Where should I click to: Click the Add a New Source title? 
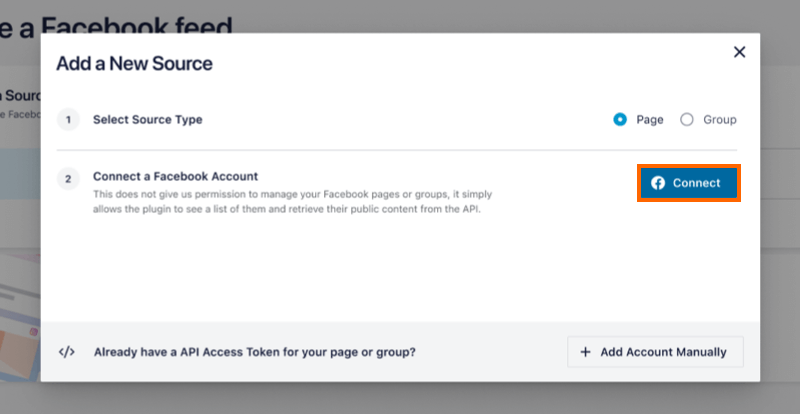[x=134, y=64]
